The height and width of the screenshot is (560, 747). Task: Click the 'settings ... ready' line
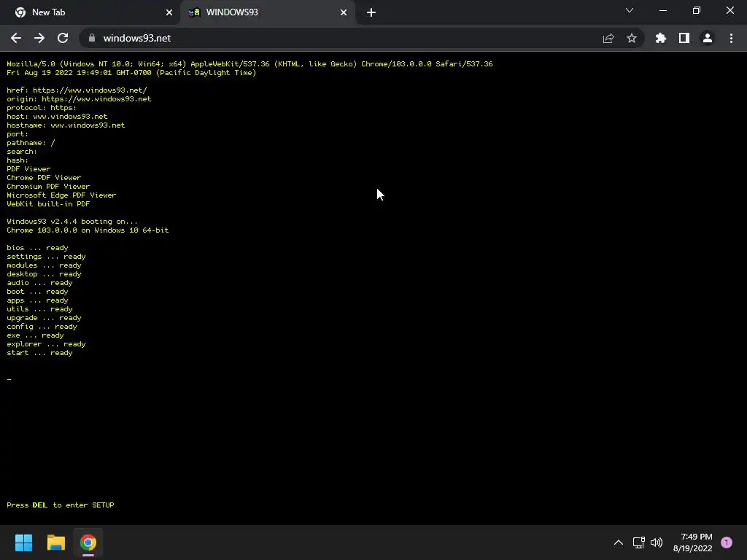pyautogui.click(x=46, y=256)
